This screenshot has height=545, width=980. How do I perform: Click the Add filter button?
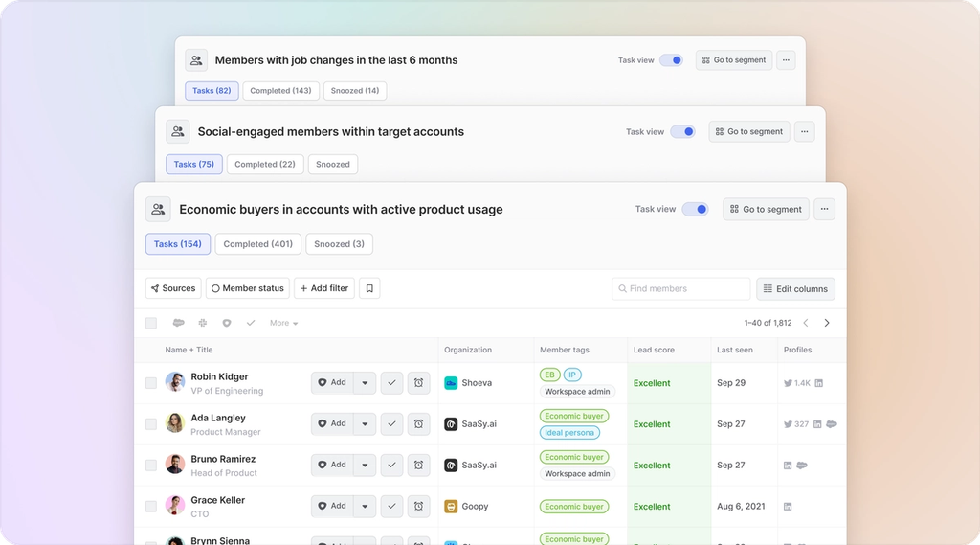tap(324, 288)
